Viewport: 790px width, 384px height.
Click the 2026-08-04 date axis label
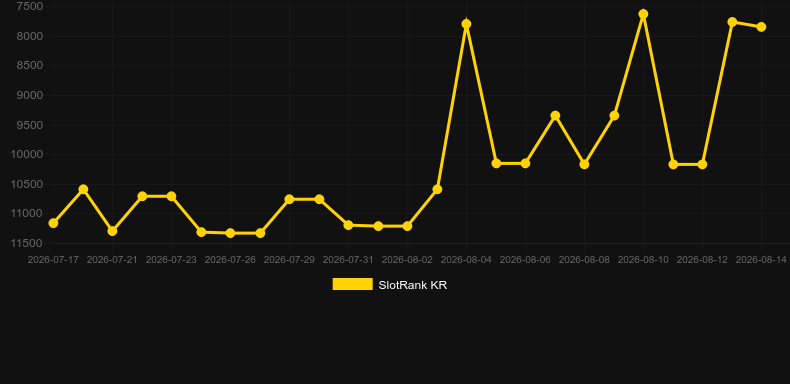pos(466,260)
